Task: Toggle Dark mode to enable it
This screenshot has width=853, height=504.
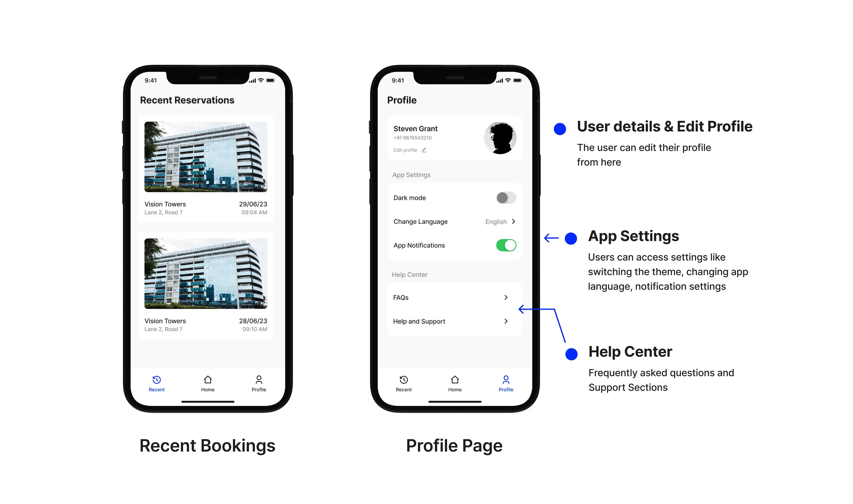Action: click(x=504, y=197)
